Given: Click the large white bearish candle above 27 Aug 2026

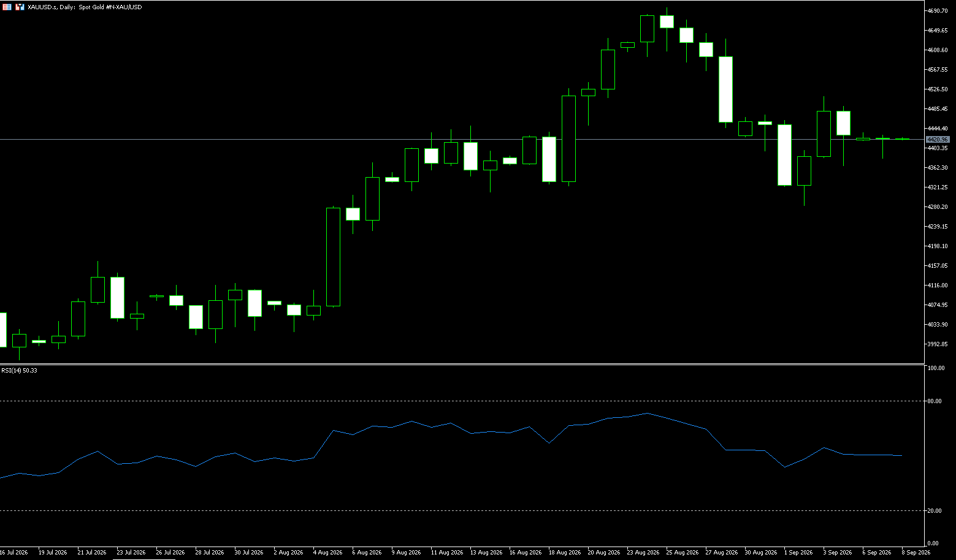Looking at the screenshot, I should click(725, 89).
